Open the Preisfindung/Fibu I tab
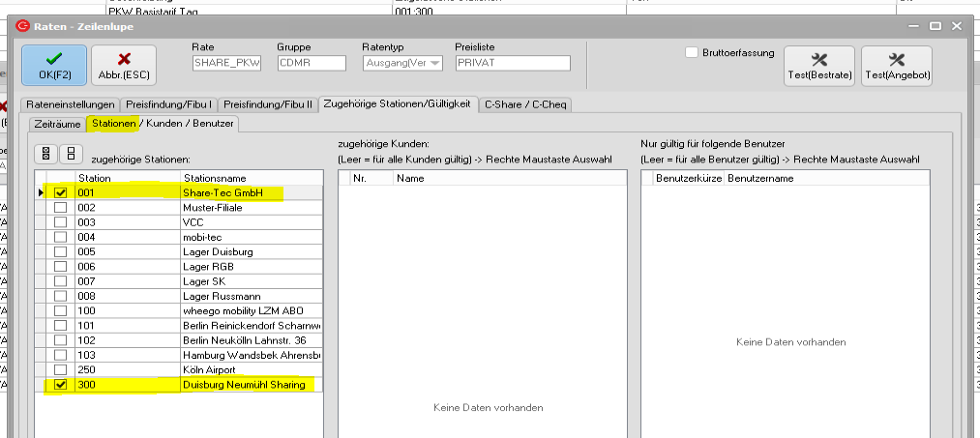 (170, 103)
